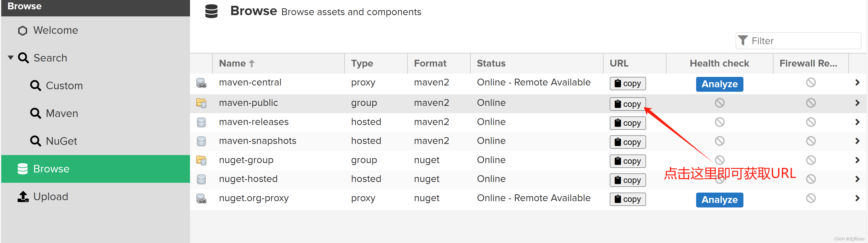868x243 pixels.
Task: Click the maven-central proxy repository icon
Action: click(x=201, y=83)
